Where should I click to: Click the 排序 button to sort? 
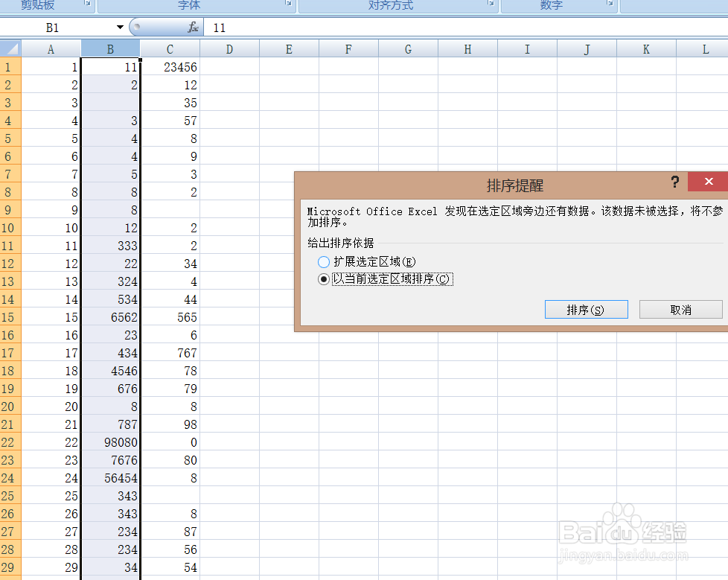(x=586, y=308)
